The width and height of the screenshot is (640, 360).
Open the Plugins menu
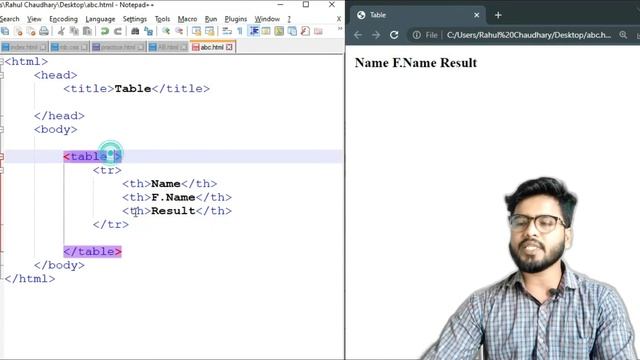coord(236,19)
